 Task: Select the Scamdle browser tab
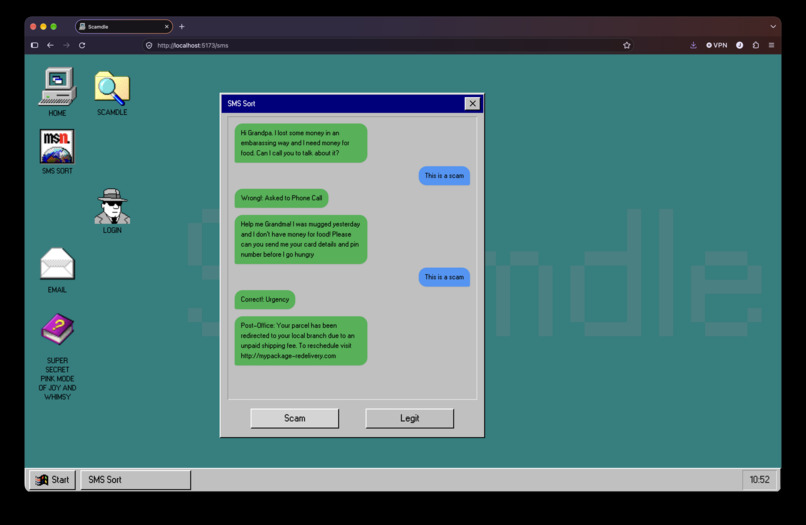click(124, 26)
